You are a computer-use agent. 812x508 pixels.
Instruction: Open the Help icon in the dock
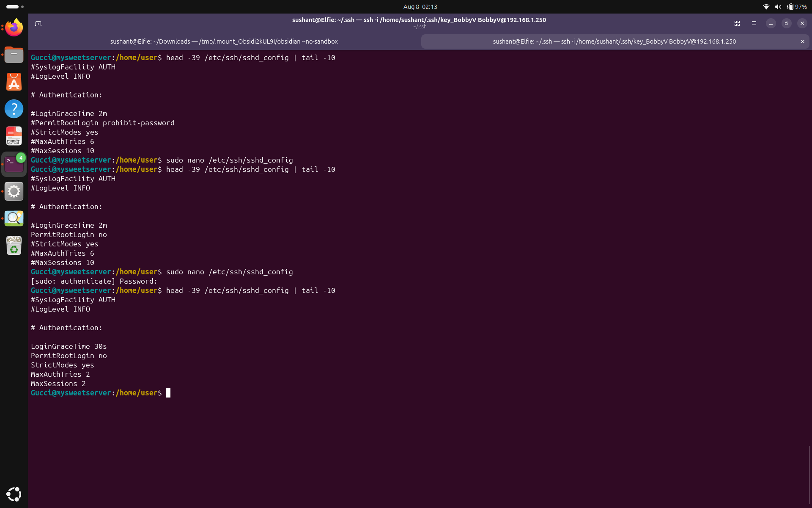tap(14, 109)
